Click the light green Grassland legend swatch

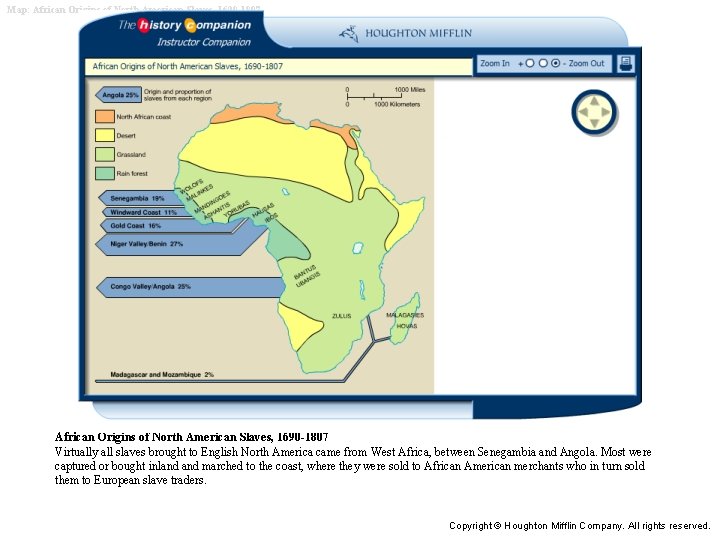pyautogui.click(x=105, y=154)
